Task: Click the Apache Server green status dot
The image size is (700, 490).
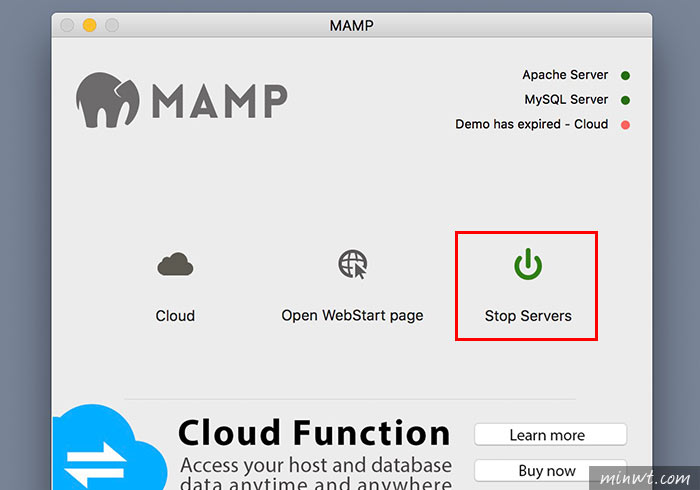Action: [x=625, y=75]
